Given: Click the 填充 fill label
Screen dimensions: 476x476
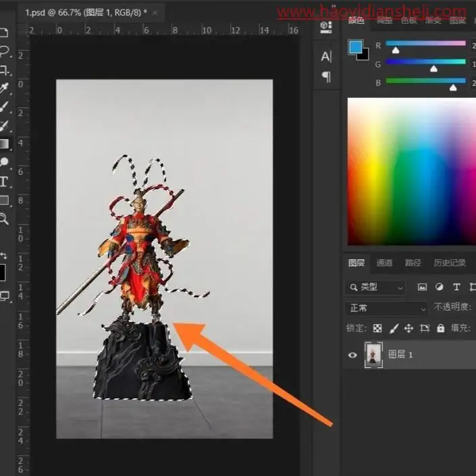Looking at the screenshot, I should (460, 328).
